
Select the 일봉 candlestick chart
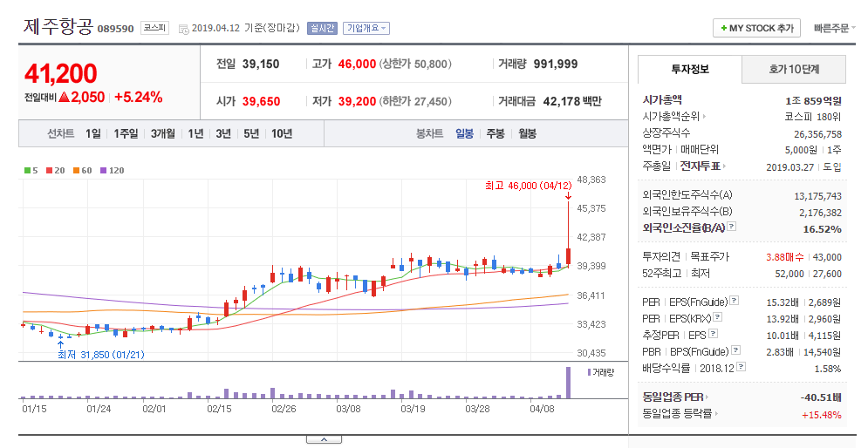coord(464,134)
